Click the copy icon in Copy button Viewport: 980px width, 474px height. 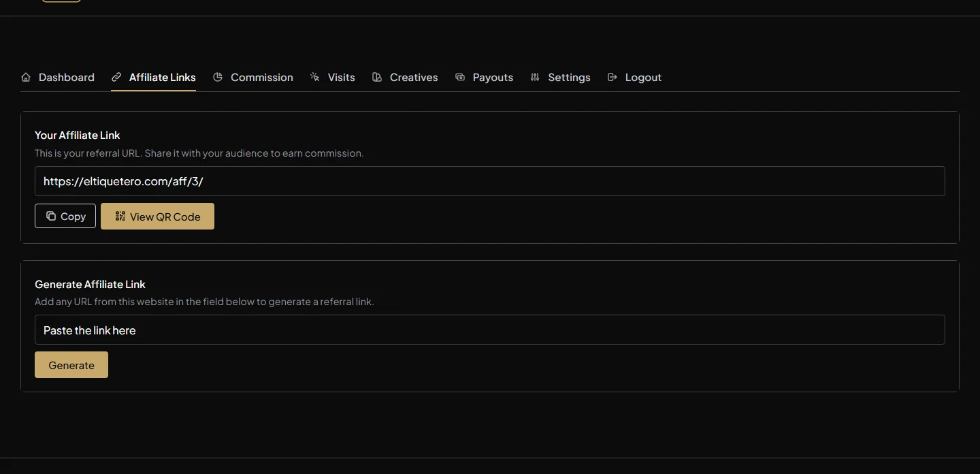[x=51, y=216]
